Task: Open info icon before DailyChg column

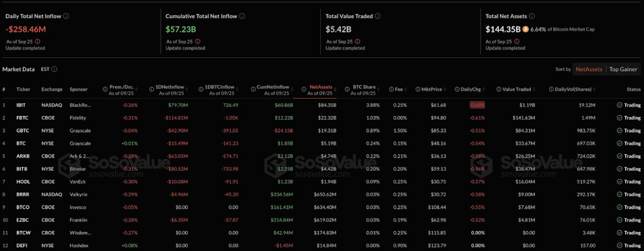Action: pyautogui.click(x=456, y=89)
